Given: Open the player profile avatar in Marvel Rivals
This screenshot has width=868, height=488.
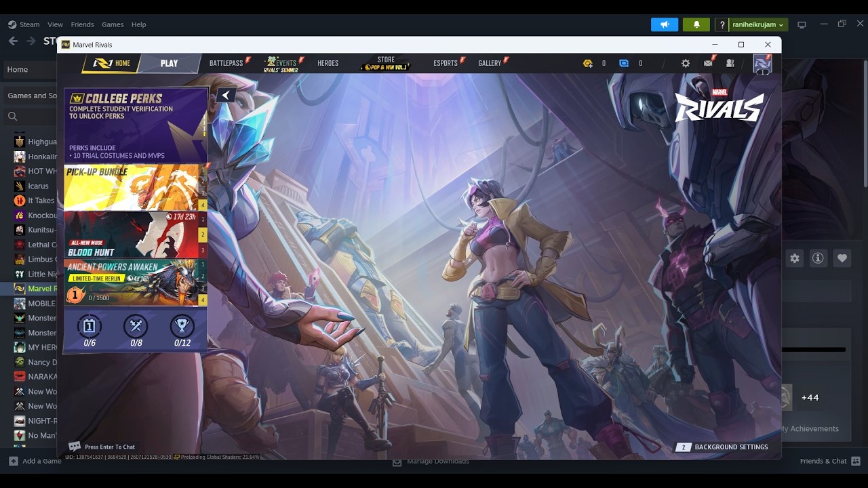Looking at the screenshot, I should click(762, 64).
